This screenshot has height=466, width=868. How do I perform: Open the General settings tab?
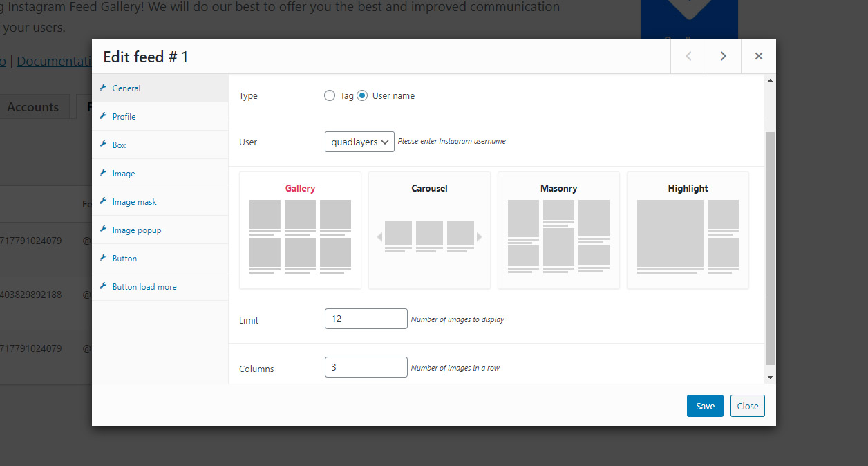tap(160, 88)
